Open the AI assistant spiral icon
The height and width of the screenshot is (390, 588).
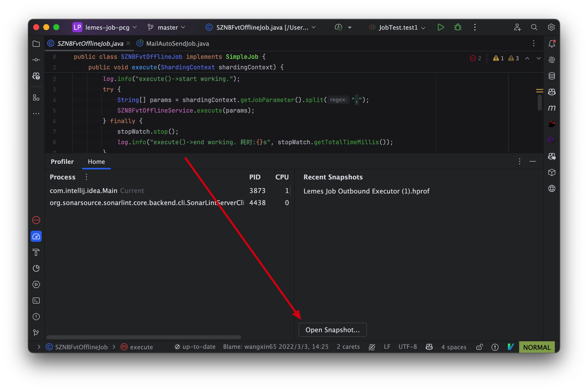click(552, 60)
